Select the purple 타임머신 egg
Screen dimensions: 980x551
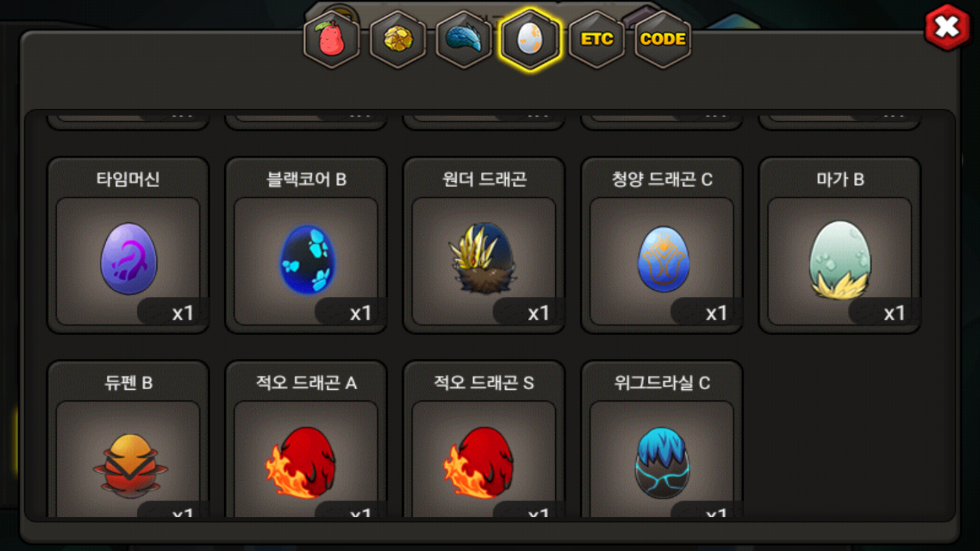click(129, 259)
